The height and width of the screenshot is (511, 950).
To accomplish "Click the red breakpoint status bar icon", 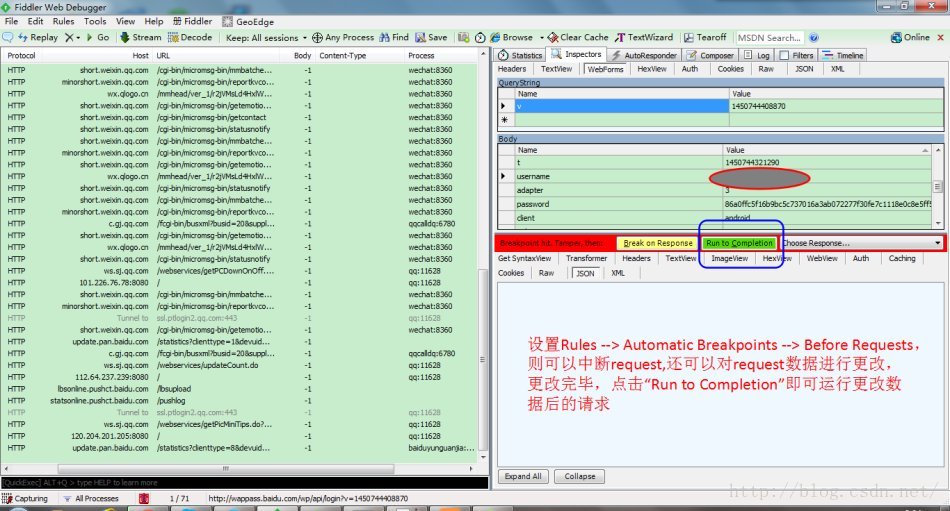I will (144, 498).
